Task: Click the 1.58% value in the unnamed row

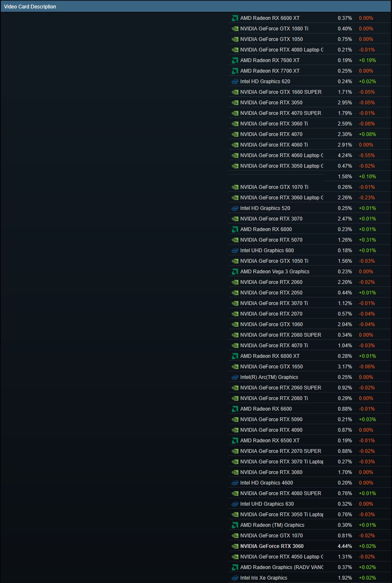Action: point(345,177)
